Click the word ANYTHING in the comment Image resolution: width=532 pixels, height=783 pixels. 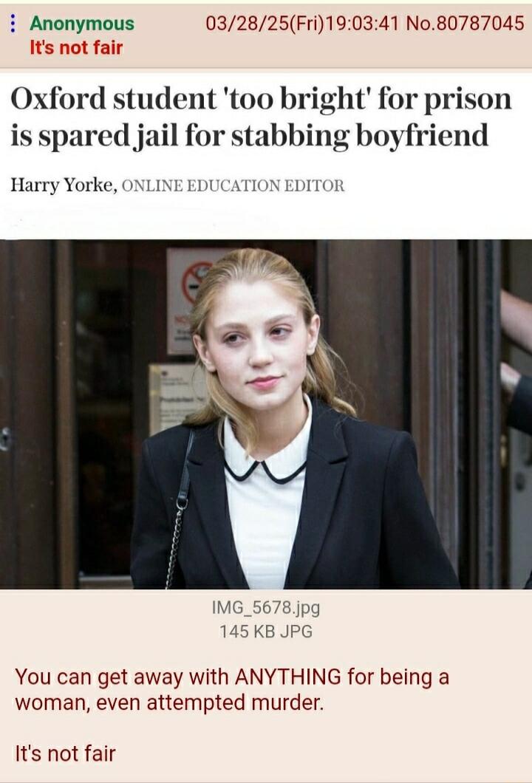point(287,677)
